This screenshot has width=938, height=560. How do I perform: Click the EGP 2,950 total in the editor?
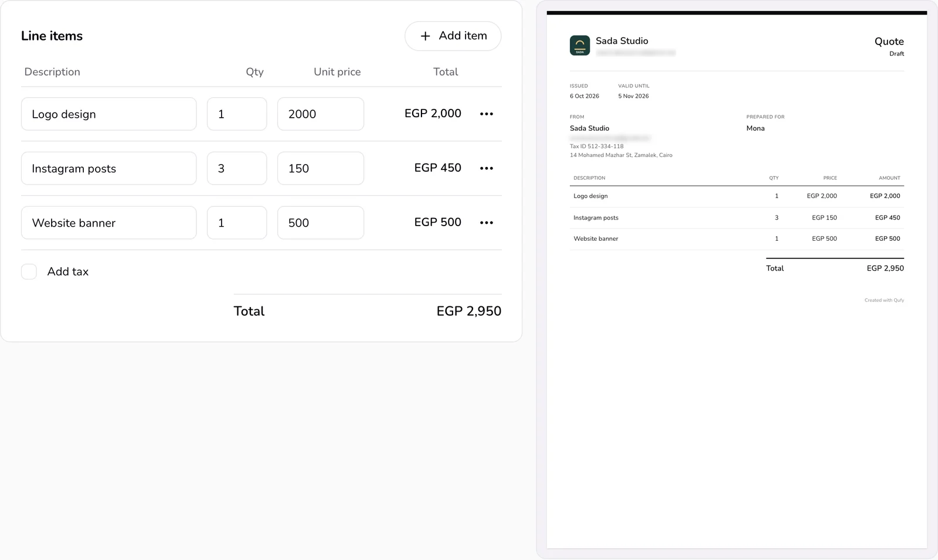point(468,311)
